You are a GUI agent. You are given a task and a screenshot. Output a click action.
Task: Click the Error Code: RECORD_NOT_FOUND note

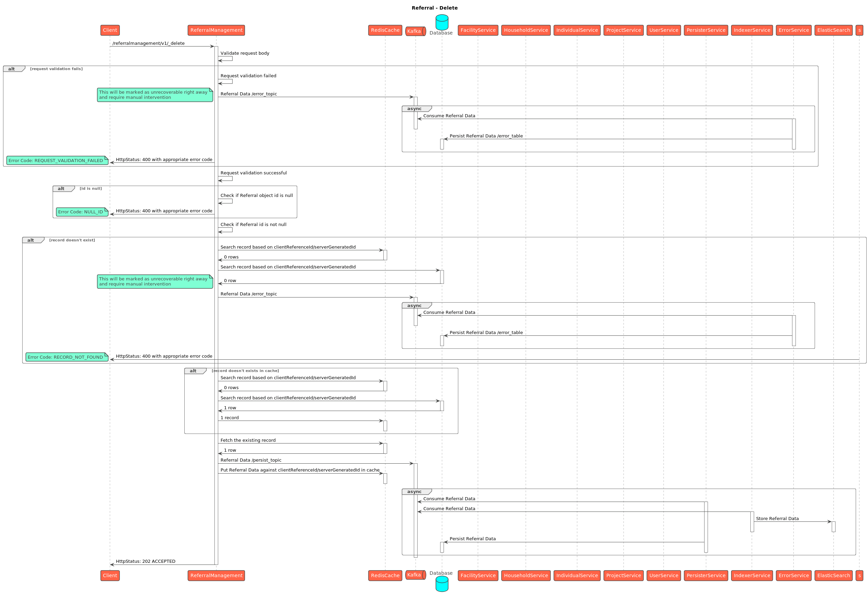pos(67,357)
